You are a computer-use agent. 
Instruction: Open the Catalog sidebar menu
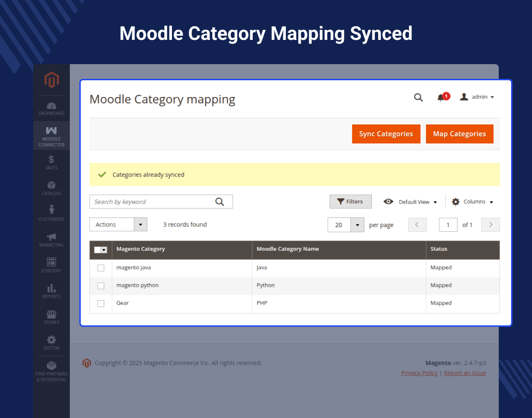coord(51,188)
